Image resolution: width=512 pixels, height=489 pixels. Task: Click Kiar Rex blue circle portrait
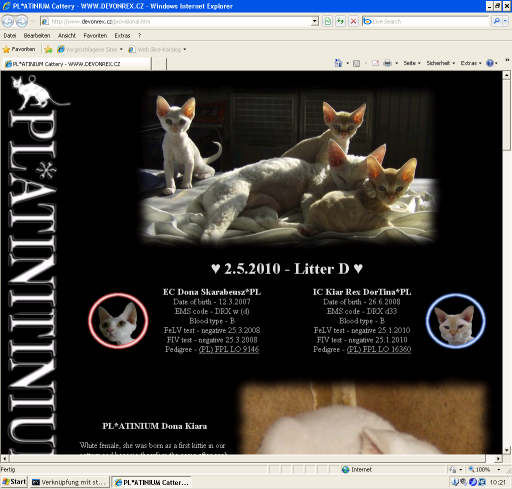click(455, 321)
